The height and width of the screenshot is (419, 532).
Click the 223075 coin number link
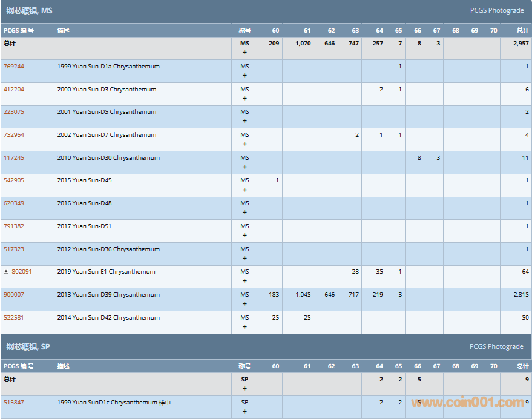tap(14, 112)
